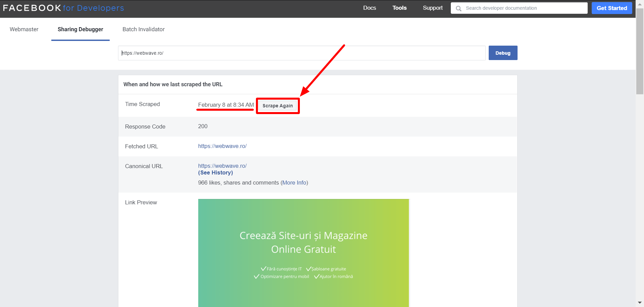Image resolution: width=644 pixels, height=307 pixels.
Task: Click the search magnifier icon
Action: [459, 8]
